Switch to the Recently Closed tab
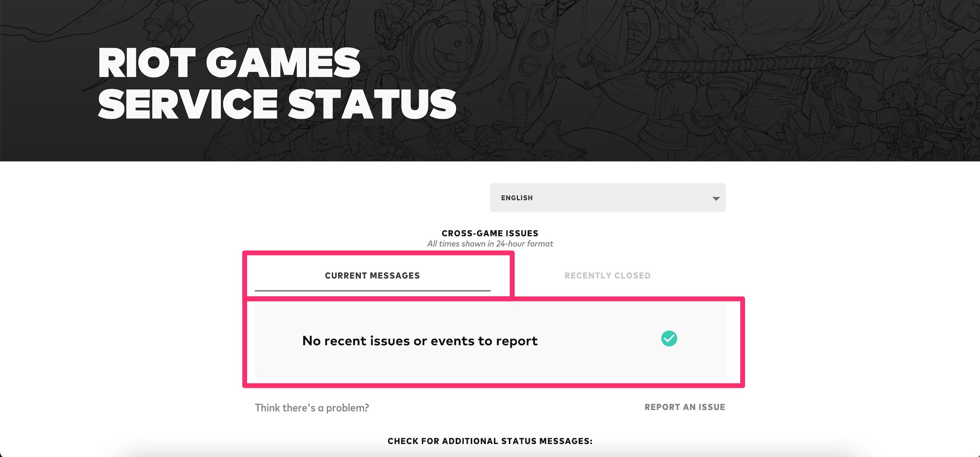Screen dimensions: 980x457 [607, 275]
